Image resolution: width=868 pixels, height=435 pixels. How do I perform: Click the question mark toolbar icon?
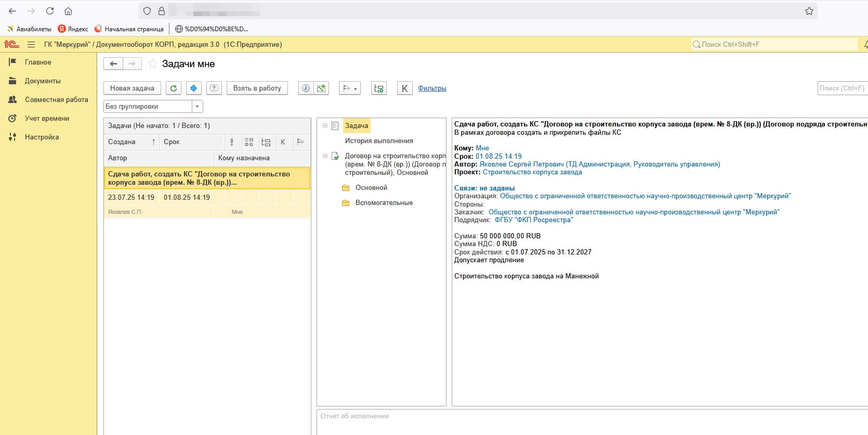pos(214,88)
